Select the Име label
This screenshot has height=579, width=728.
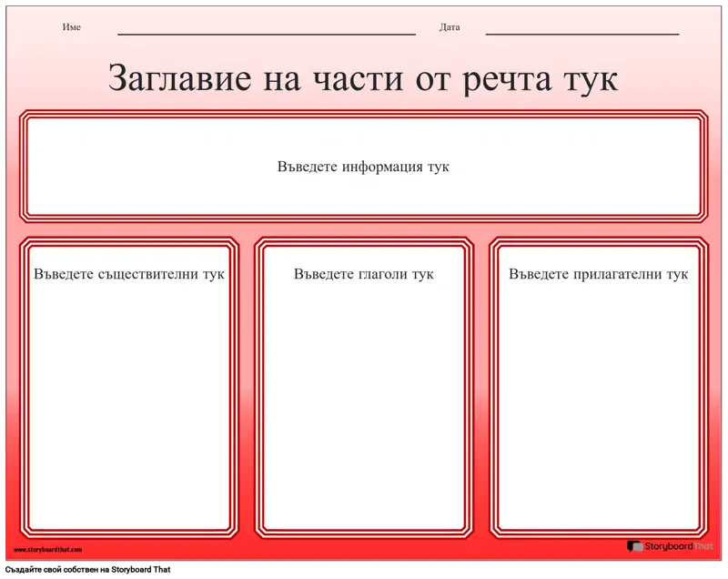click(x=71, y=27)
